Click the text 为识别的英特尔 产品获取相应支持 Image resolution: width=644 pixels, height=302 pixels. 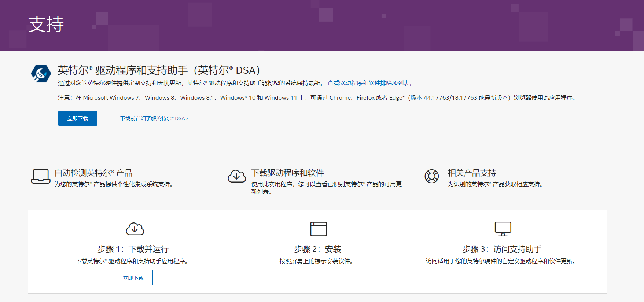pos(495,184)
